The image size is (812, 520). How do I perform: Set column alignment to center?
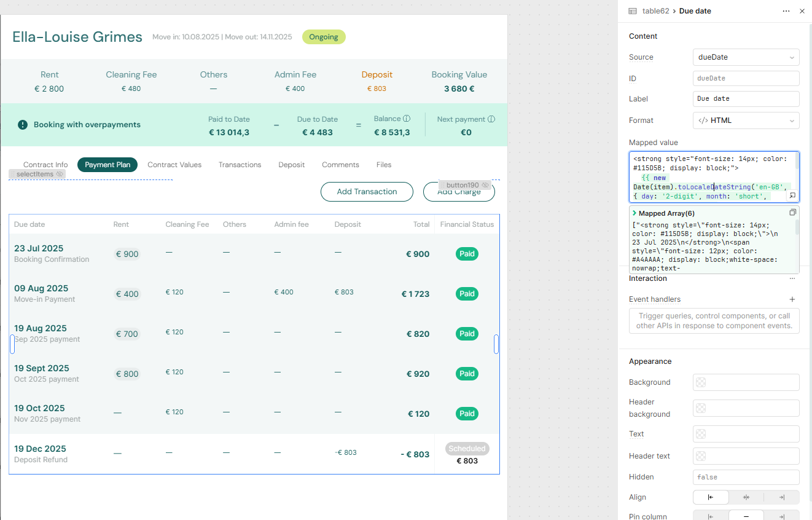pyautogui.click(x=746, y=497)
